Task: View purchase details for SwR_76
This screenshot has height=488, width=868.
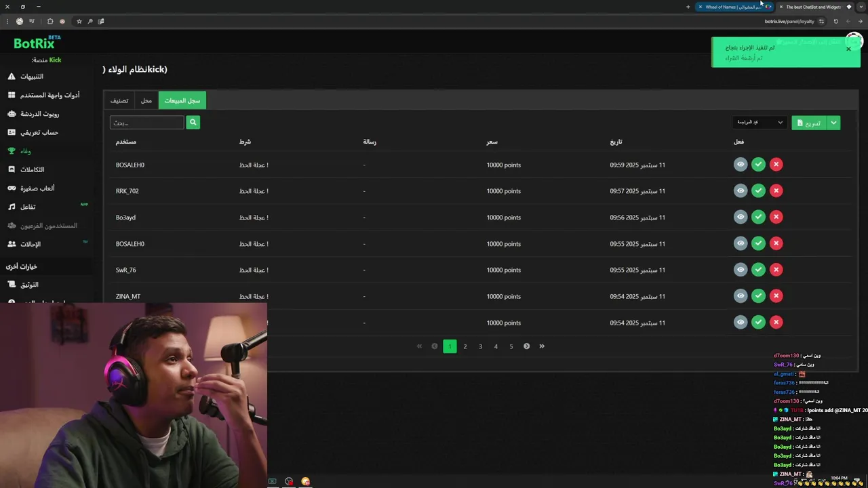Action: coord(741,270)
